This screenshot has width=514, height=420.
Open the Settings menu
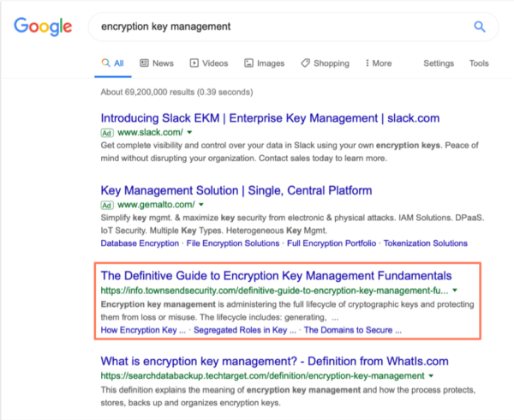pos(439,63)
